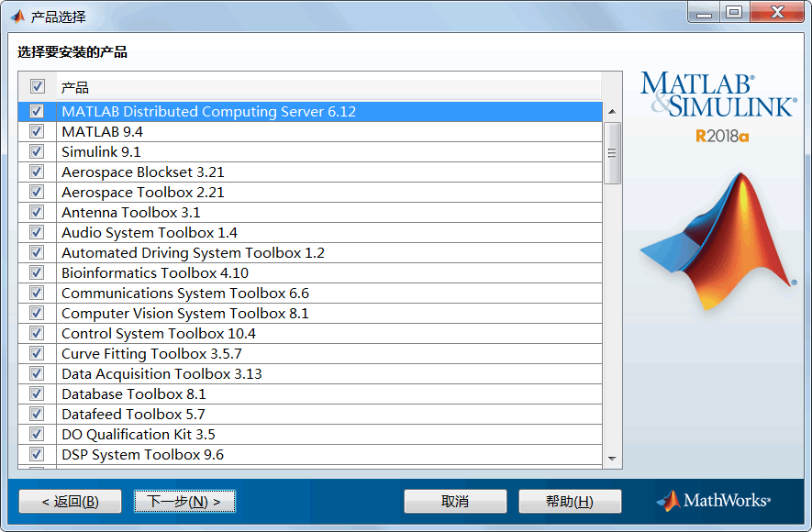This screenshot has height=532, width=812.
Task: Close the 产品选择 installer window
Action: [777, 13]
